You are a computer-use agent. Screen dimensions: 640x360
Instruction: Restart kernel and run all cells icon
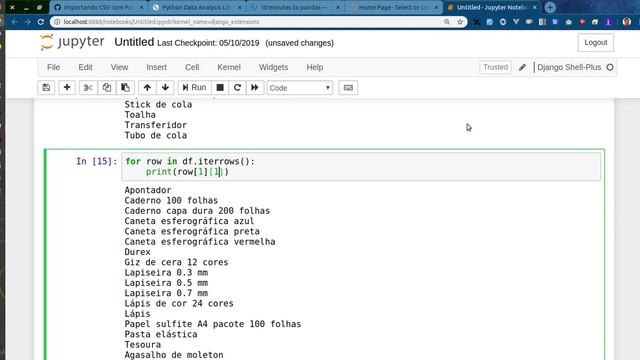[x=255, y=88]
